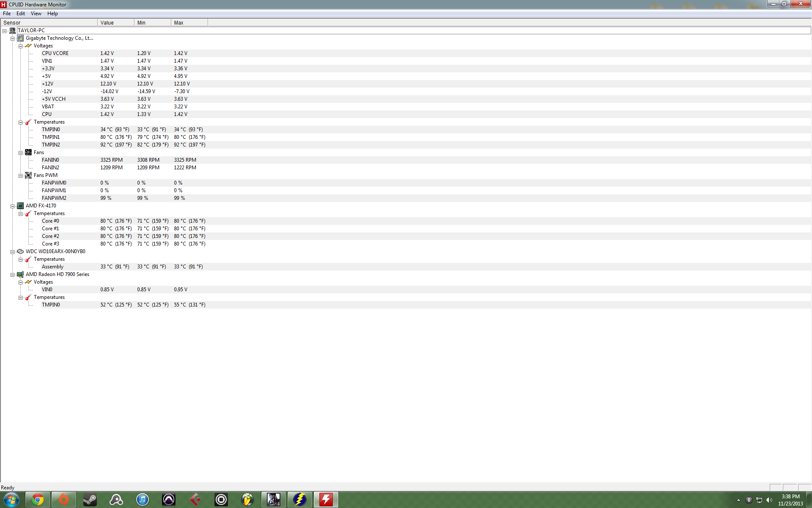Collapse the motherboard Voltages group
This screenshot has height=508, width=812.
(x=20, y=46)
